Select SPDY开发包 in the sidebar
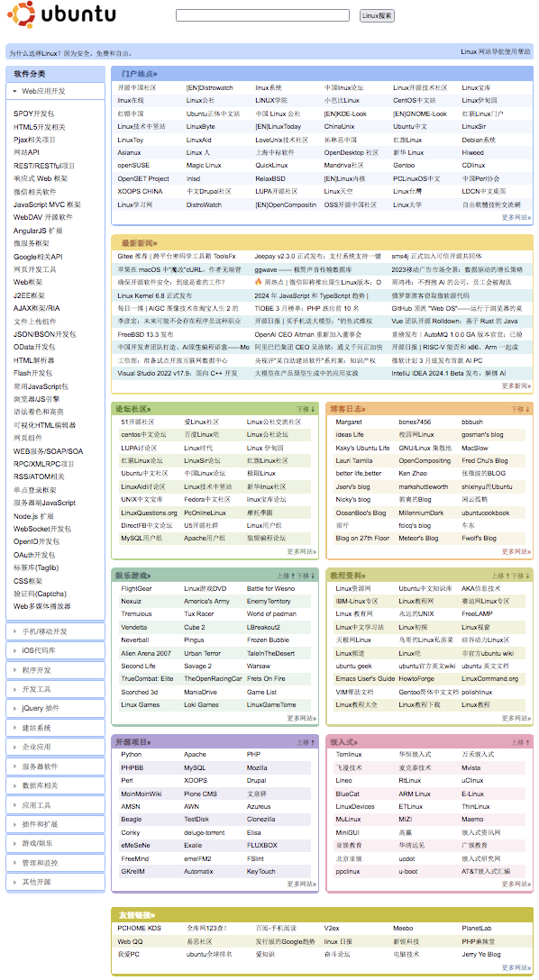 tap(33, 113)
